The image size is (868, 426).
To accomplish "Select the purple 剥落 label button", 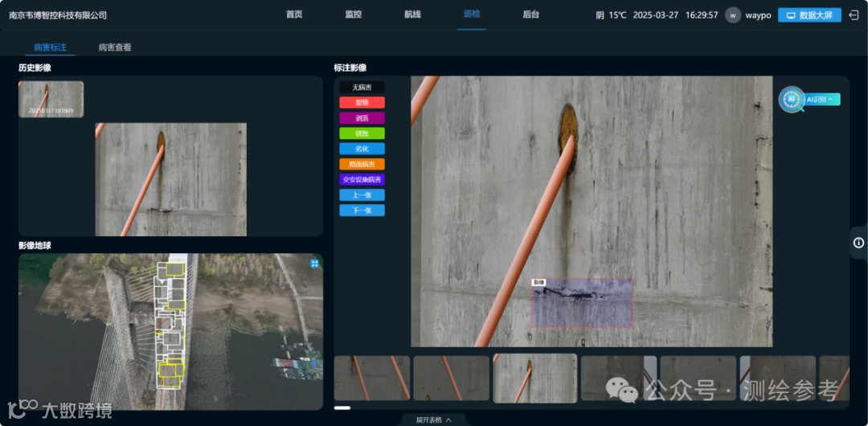I will [362, 118].
